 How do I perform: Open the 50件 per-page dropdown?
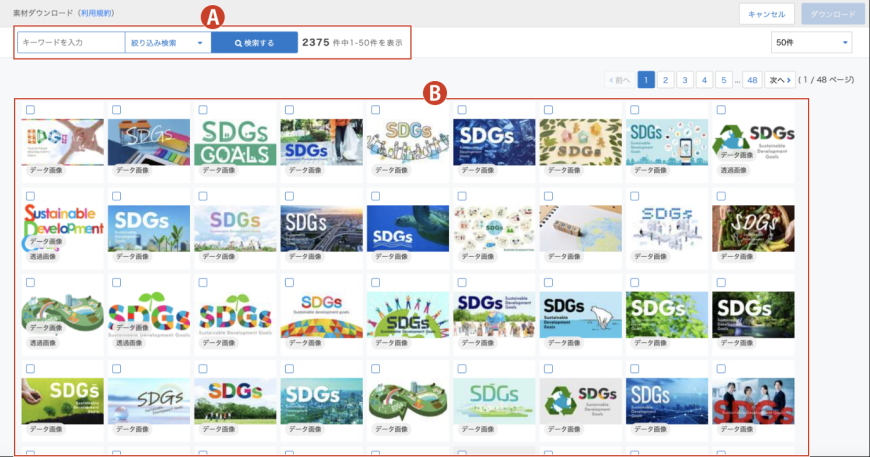(811, 43)
